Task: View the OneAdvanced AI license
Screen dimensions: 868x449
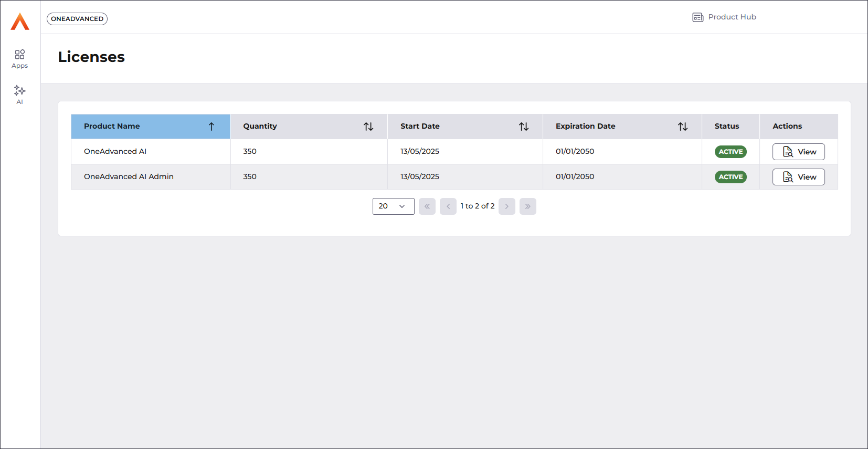Action: 798,152
